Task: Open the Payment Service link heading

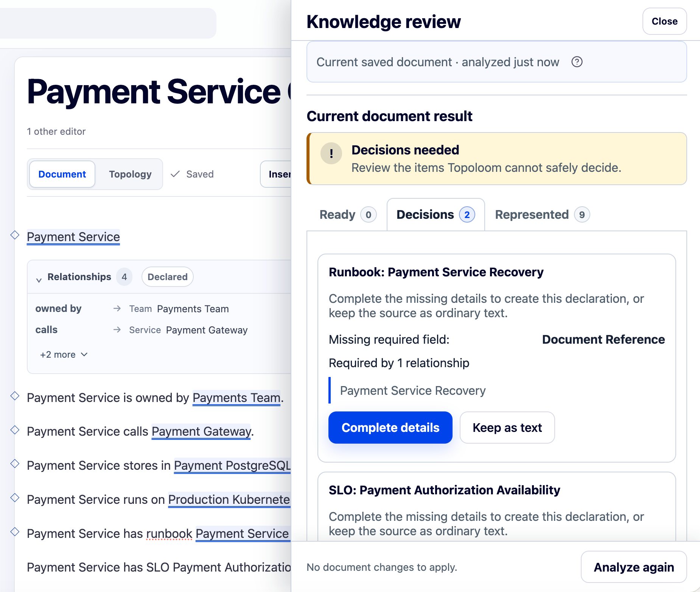Action: [73, 237]
